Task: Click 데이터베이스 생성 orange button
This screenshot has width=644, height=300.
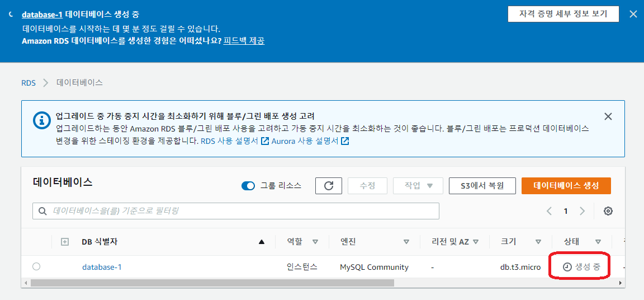Action: 566,186
